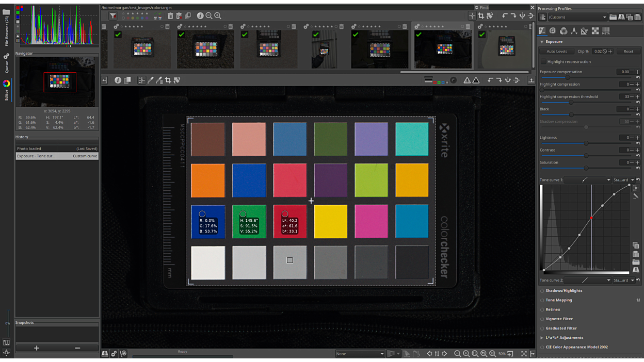Enable the Highlight reconstruction checkbox
Image resolution: width=644 pixels, height=362 pixels.
point(543,61)
